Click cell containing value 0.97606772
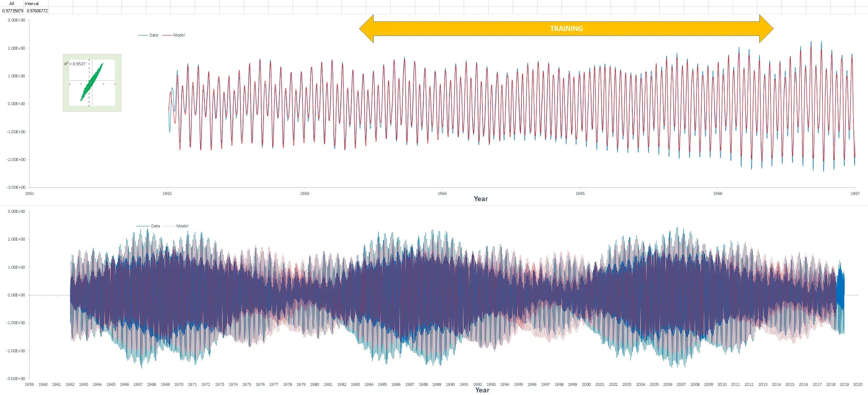 pos(37,11)
